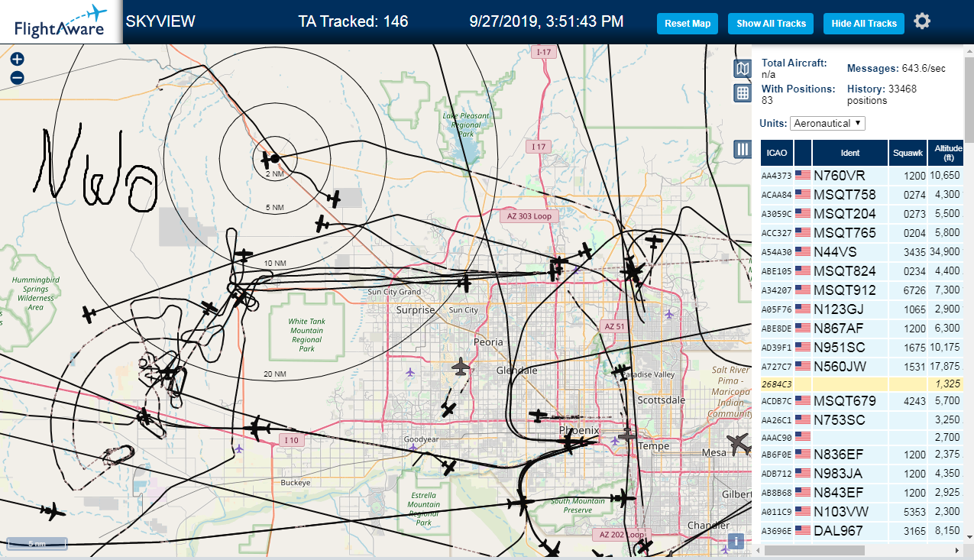Click the Show All Tracks button
This screenshot has height=560, width=974.
coord(771,24)
